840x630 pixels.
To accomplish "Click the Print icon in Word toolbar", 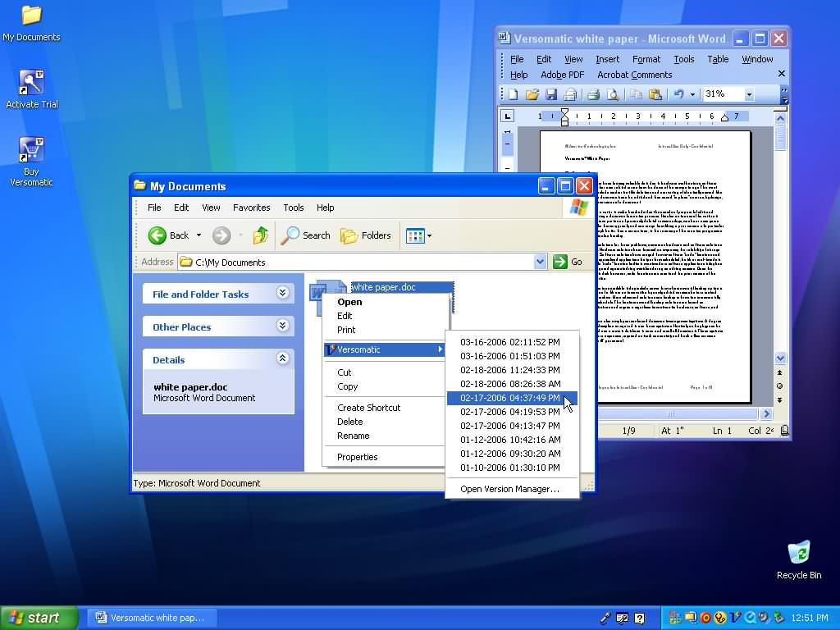I will (x=593, y=95).
